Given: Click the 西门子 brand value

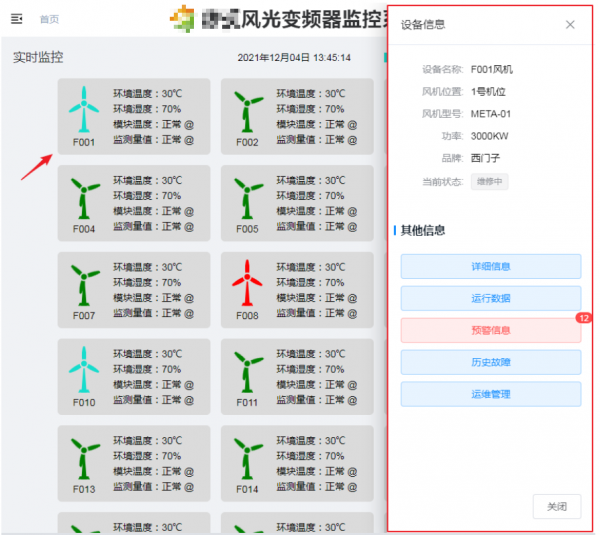Looking at the screenshot, I should pyautogui.click(x=485, y=158).
